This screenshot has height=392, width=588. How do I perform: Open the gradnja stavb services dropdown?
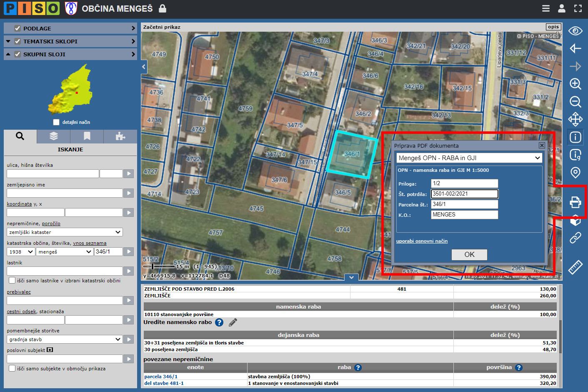click(x=65, y=339)
